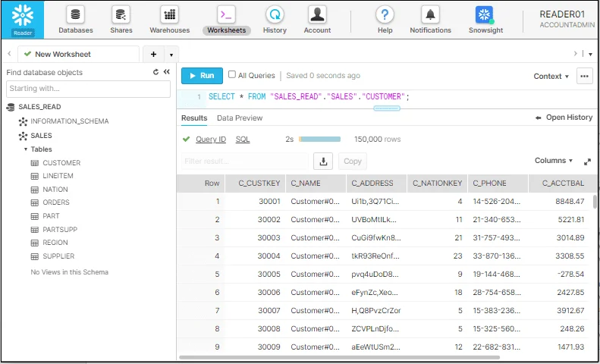Run the query

202,76
